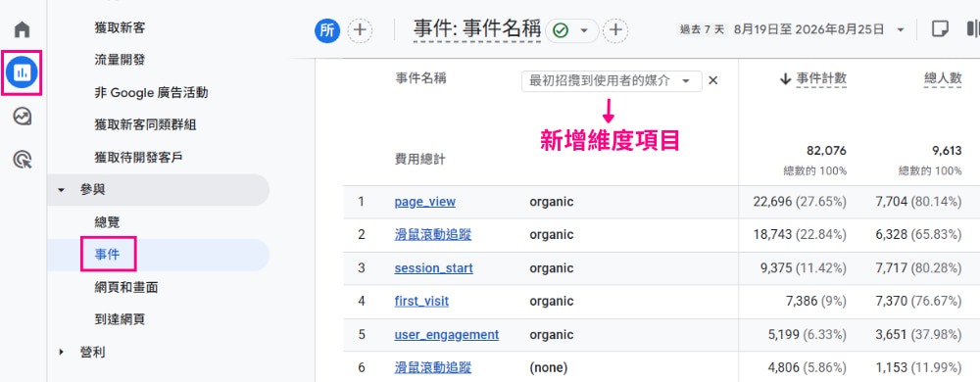Screen dimensions: 980x382
Task: Click the '費用總計' totals row label
Action: coord(420,159)
